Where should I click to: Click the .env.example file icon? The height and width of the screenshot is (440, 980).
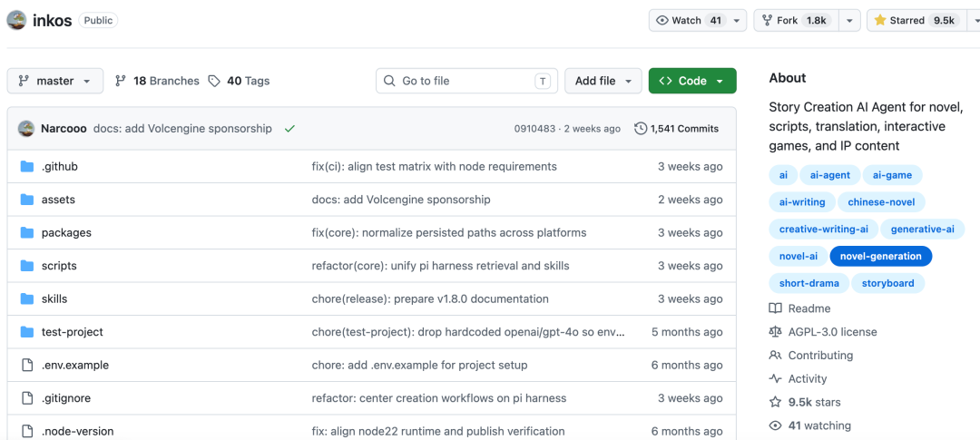point(27,366)
